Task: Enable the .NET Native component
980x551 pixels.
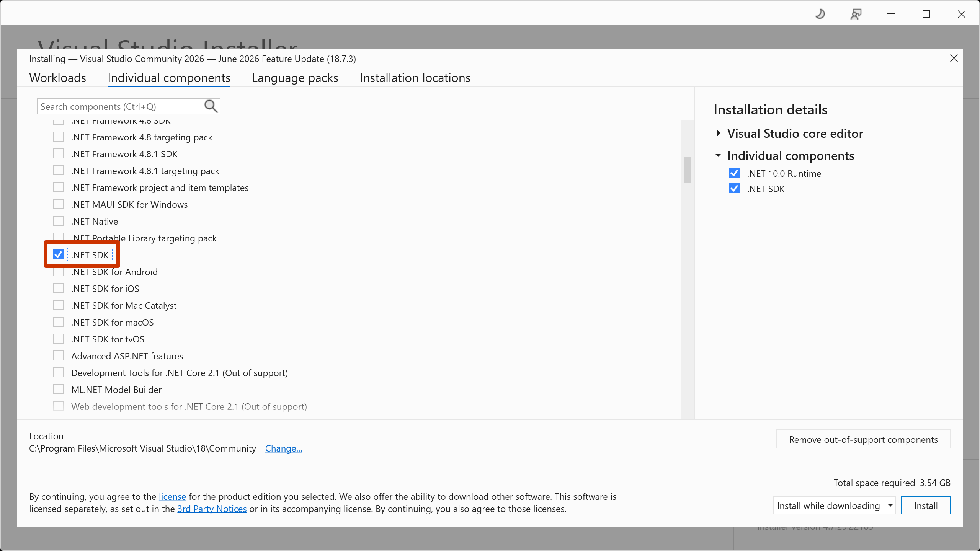Action: [x=58, y=221]
